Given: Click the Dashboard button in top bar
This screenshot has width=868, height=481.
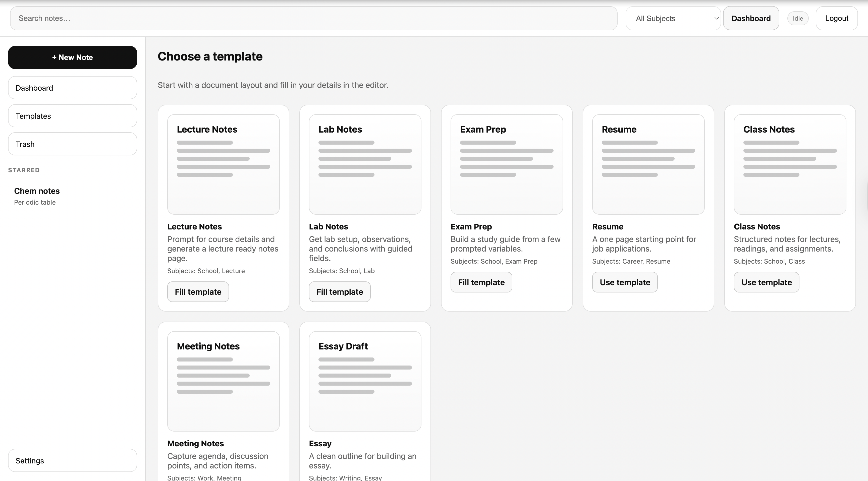Looking at the screenshot, I should point(751,18).
